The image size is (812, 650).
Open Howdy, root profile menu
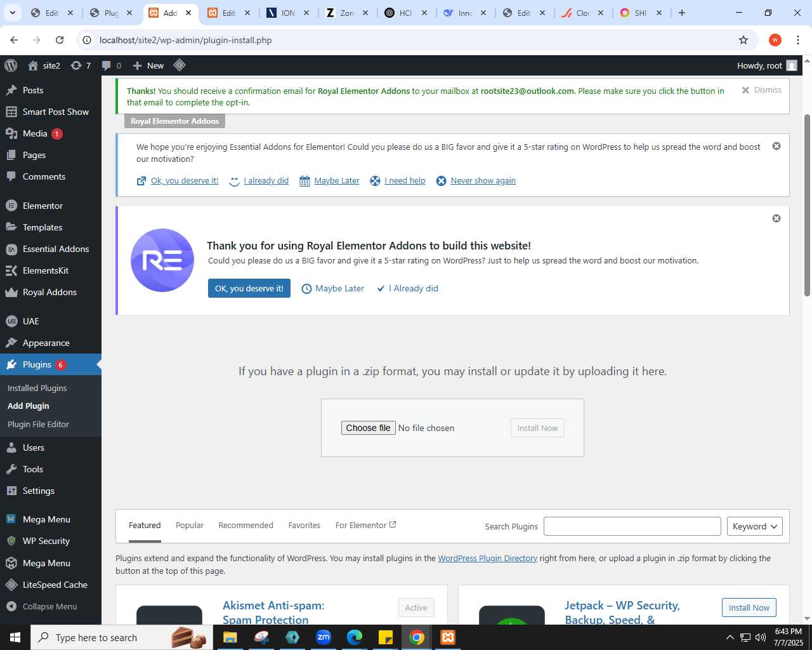click(x=766, y=65)
